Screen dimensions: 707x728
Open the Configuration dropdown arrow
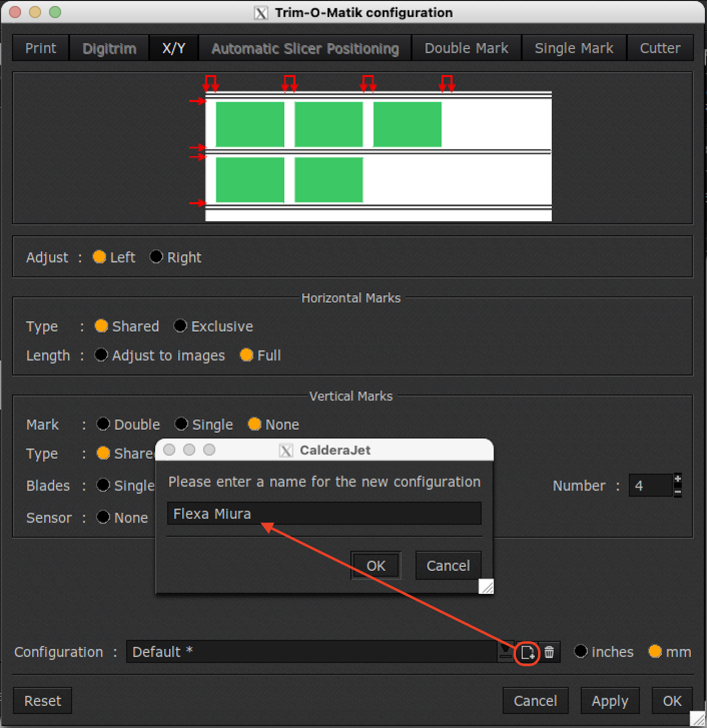tap(505, 651)
